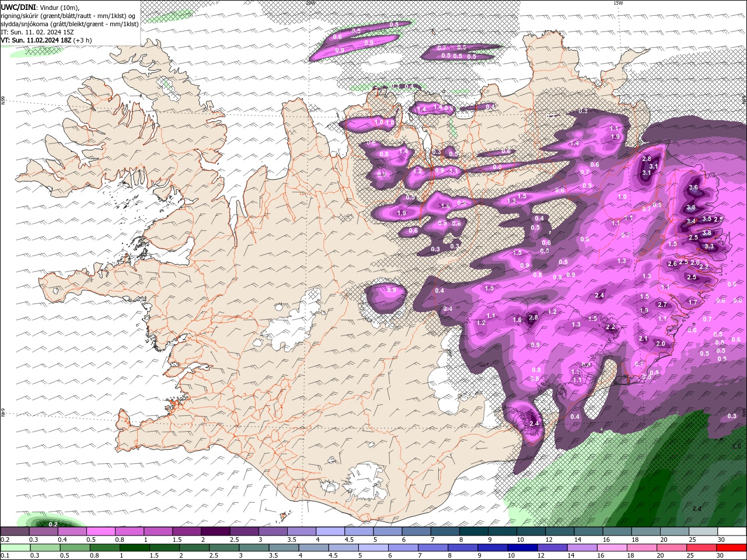
Task: Click the 2.6 snowfall value in the east
Action: (x=672, y=264)
